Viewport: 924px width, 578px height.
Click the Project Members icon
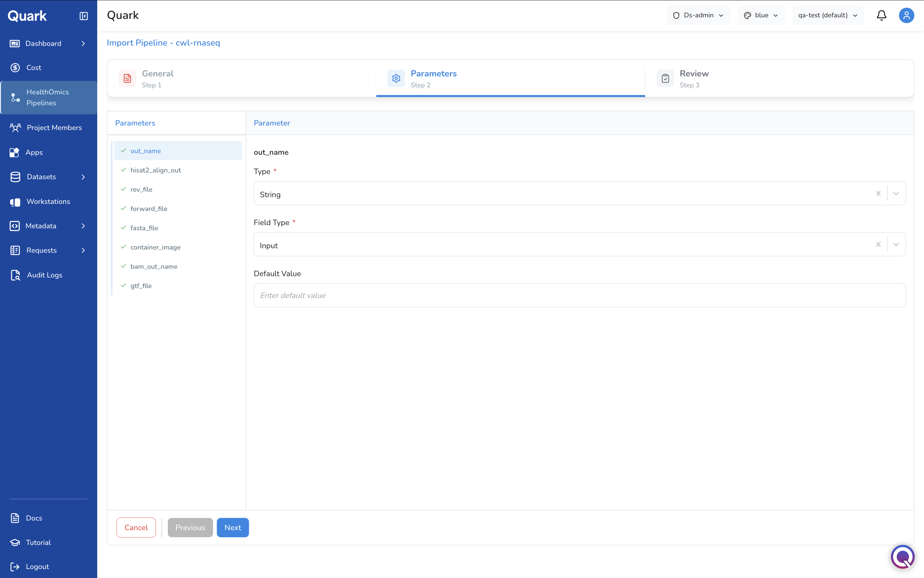pyautogui.click(x=15, y=127)
